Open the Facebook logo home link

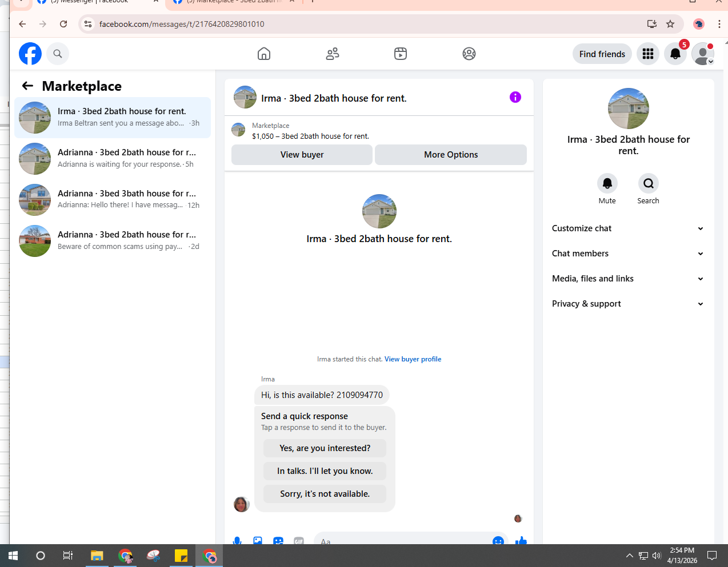pos(30,54)
